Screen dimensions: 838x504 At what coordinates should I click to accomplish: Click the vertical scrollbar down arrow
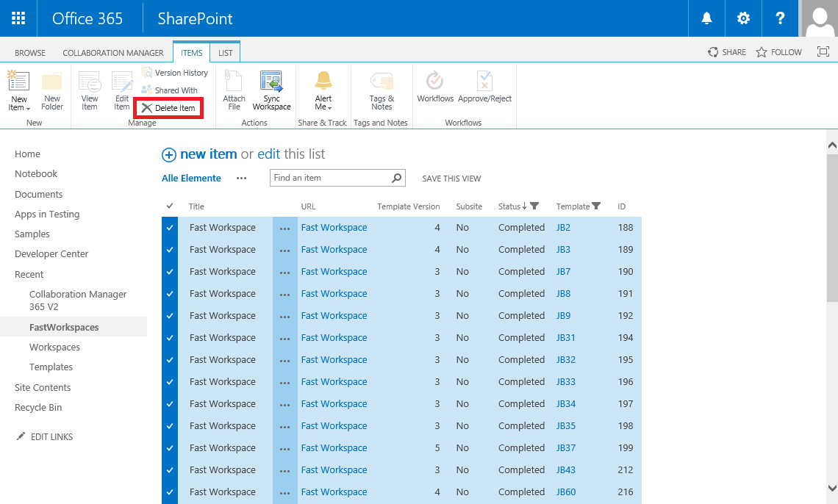coord(832,487)
